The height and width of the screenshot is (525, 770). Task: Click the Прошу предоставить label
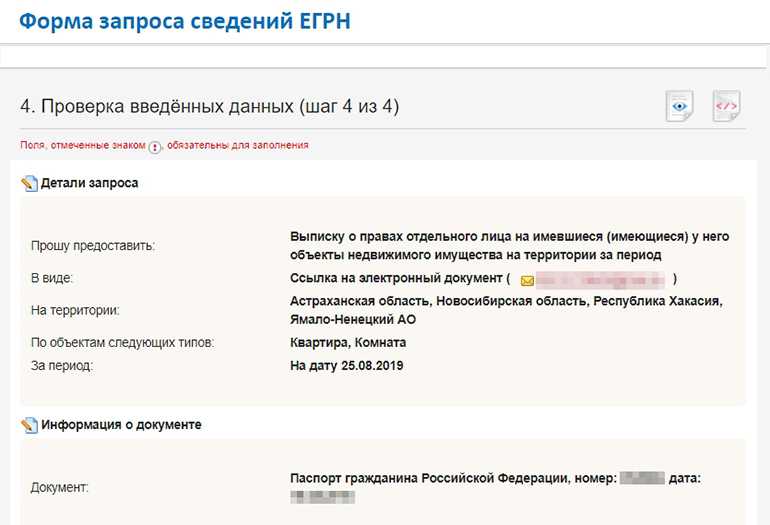coord(94,245)
